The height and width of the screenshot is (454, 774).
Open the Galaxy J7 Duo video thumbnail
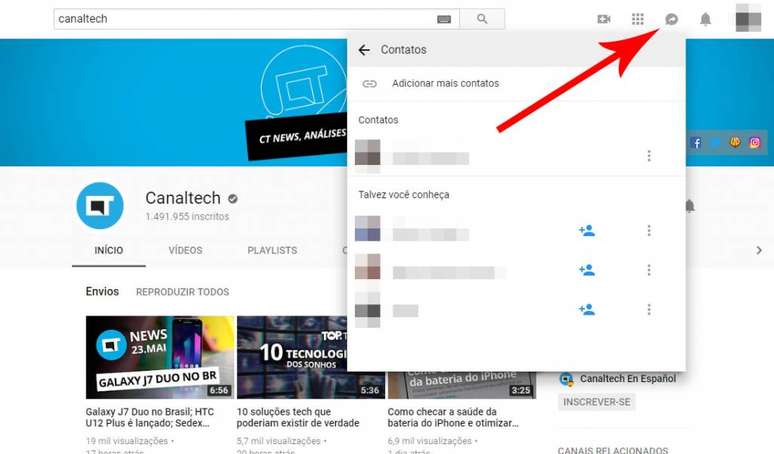[160, 357]
